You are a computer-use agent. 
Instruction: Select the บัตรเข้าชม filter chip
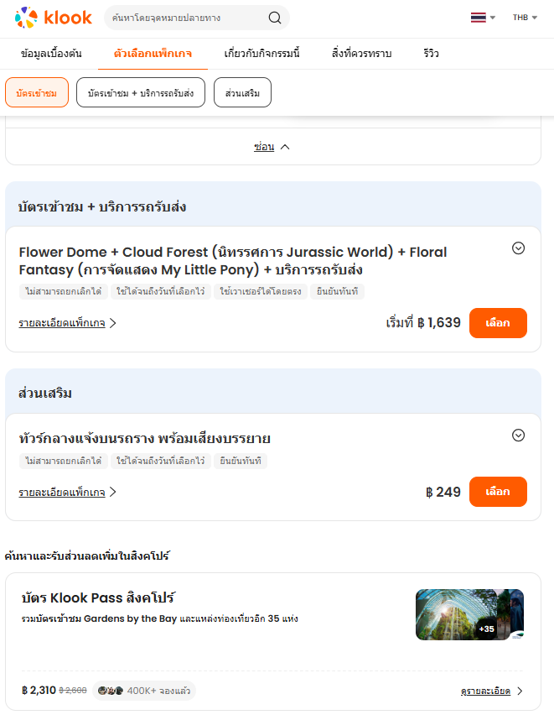[x=37, y=92]
